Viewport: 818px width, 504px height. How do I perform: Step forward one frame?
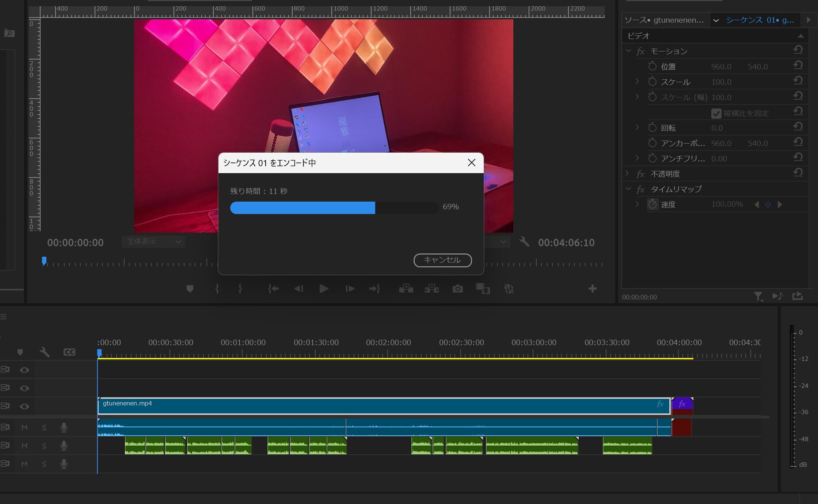[x=350, y=289]
